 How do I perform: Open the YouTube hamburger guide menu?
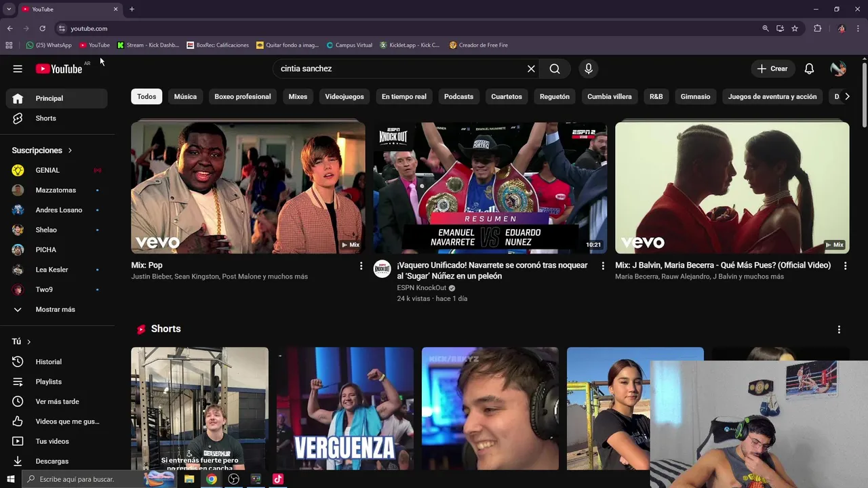point(18,68)
